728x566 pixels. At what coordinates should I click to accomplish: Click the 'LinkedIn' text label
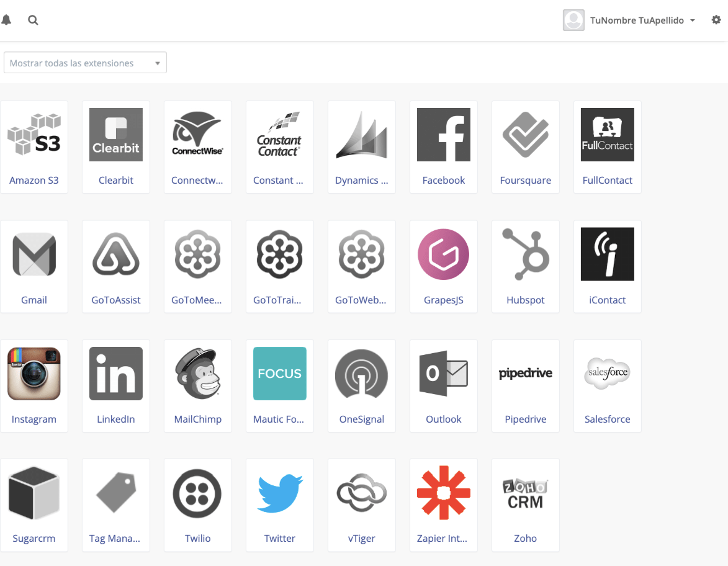click(116, 420)
